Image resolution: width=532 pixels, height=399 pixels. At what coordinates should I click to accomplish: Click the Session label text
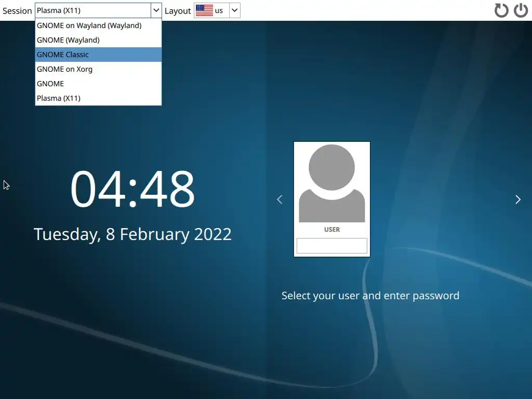[x=17, y=11]
